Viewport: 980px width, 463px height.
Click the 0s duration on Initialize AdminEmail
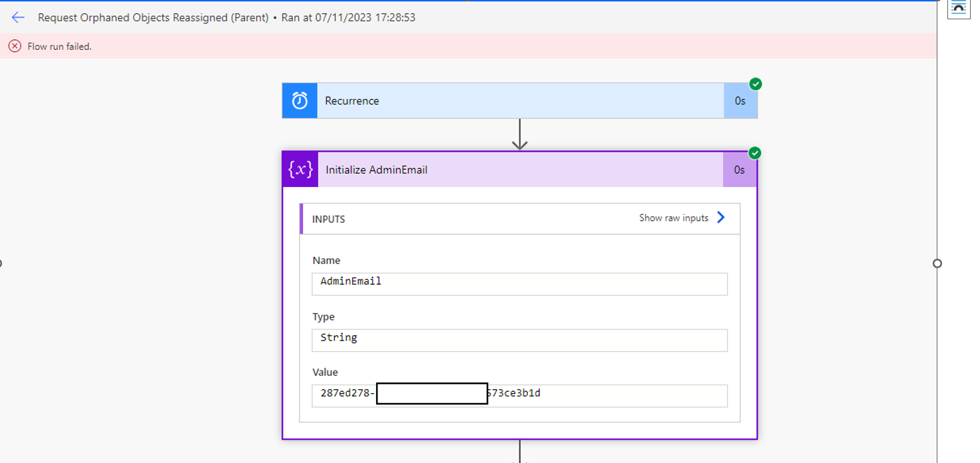[740, 170]
